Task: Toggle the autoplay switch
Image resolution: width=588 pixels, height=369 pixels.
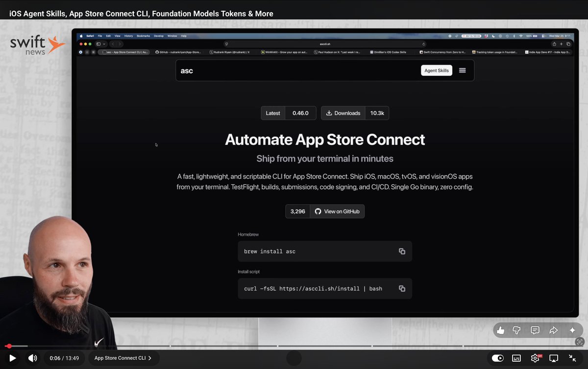Action: point(497,358)
